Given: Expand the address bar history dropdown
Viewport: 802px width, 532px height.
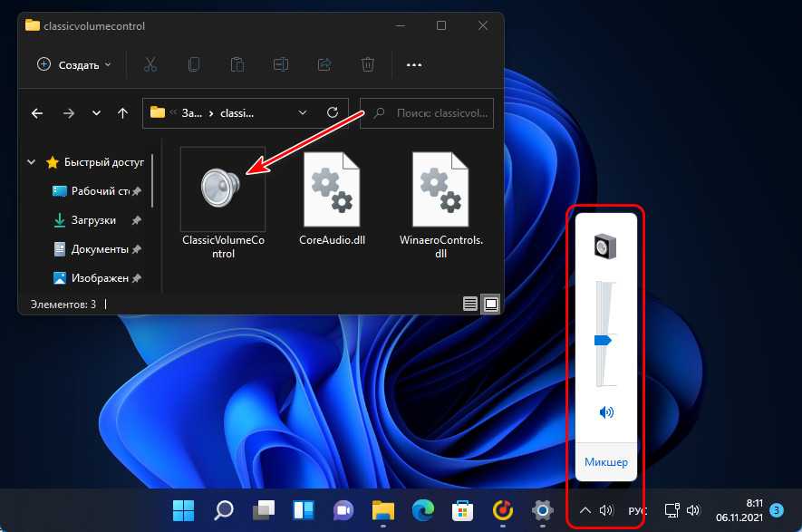Looking at the screenshot, I should pos(303,113).
